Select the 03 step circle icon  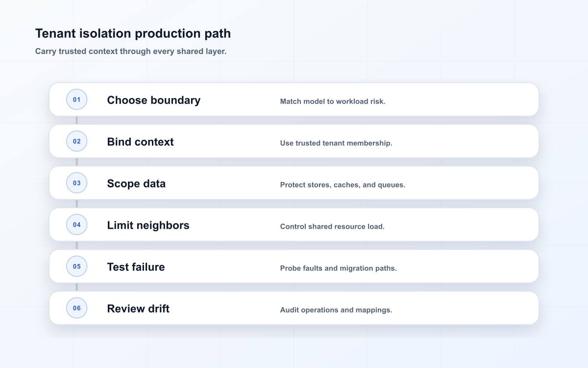(77, 183)
